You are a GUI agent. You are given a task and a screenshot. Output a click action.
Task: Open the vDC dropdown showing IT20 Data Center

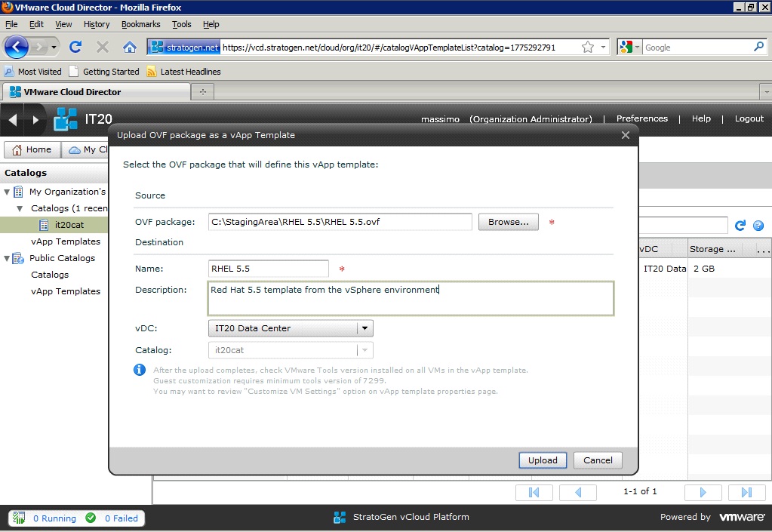[364, 328]
